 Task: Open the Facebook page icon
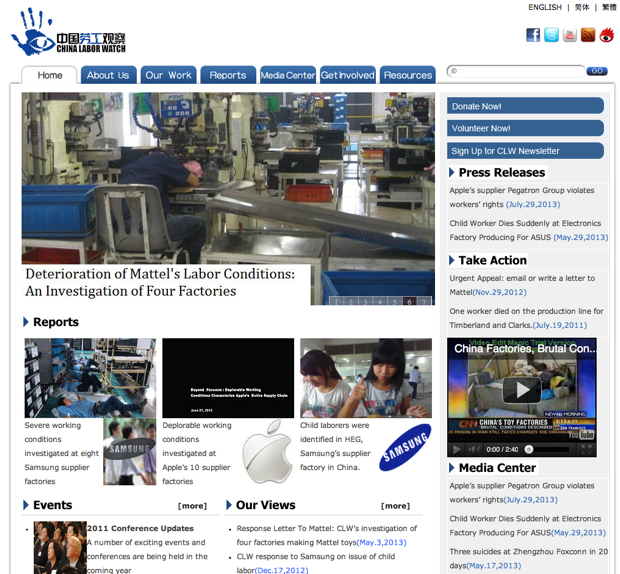pyautogui.click(x=533, y=35)
